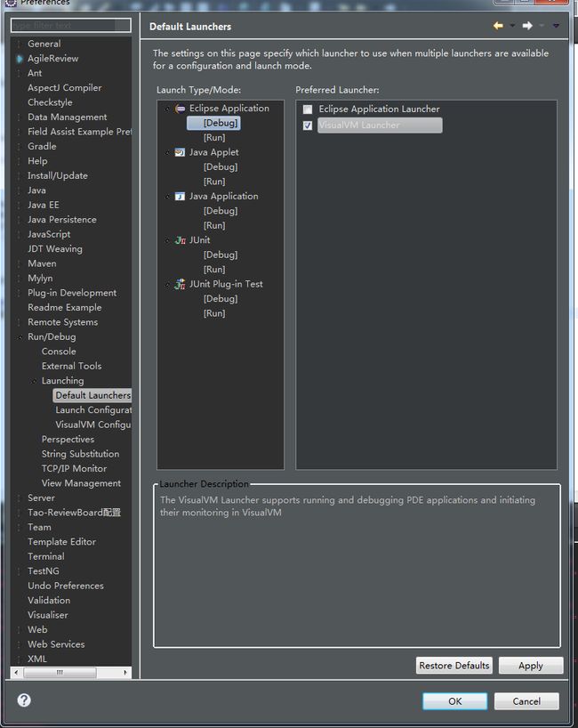
Task: Select [Run] under Java Applet
Action: tap(213, 182)
